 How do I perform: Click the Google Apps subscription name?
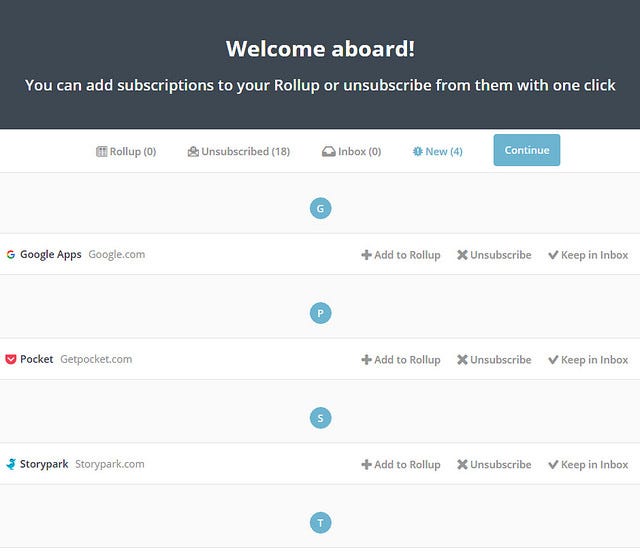(51, 254)
